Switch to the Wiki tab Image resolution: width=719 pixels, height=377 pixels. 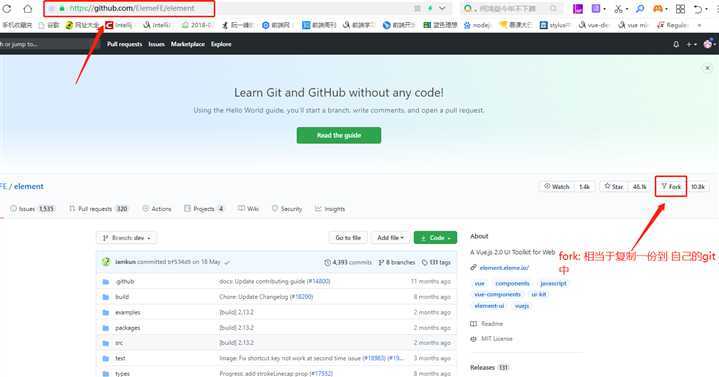pos(248,209)
